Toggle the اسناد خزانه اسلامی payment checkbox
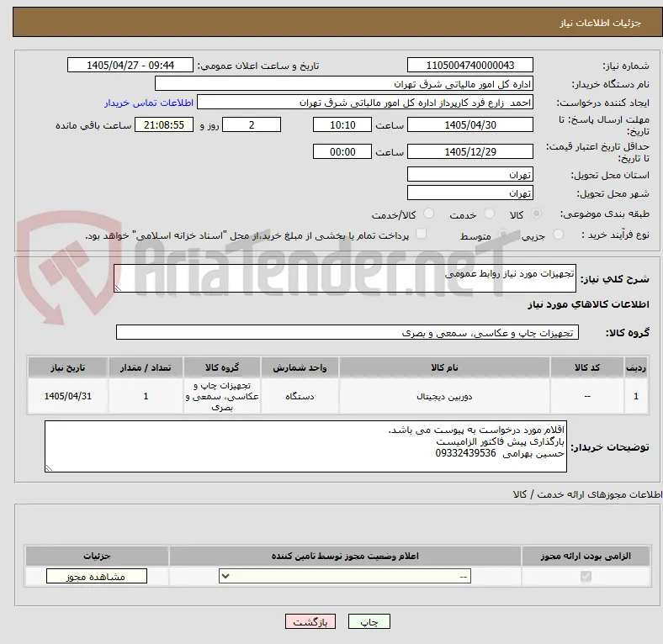 tap(422, 234)
